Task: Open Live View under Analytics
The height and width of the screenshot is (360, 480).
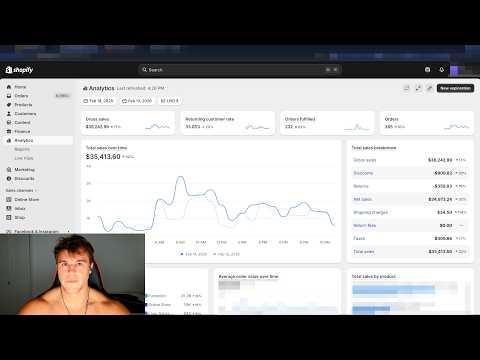Action: click(x=24, y=158)
